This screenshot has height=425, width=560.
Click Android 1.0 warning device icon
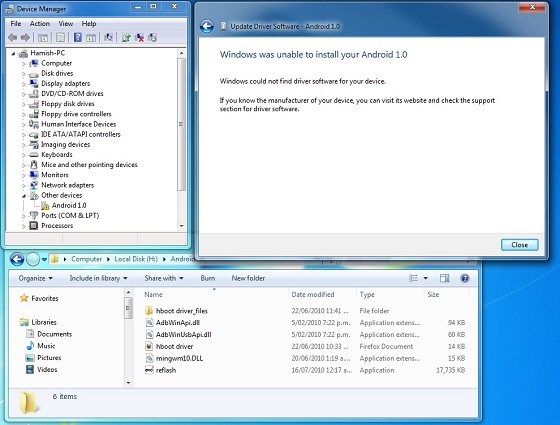(45, 205)
